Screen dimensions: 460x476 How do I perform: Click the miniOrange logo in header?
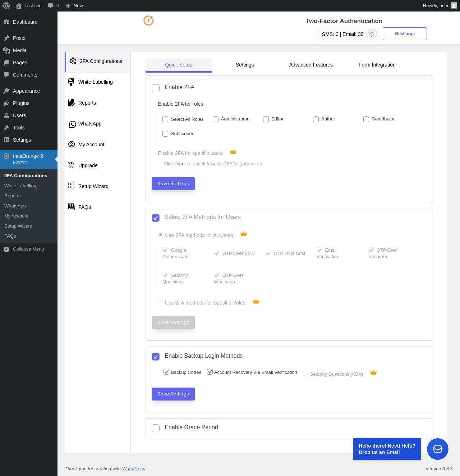point(148,20)
